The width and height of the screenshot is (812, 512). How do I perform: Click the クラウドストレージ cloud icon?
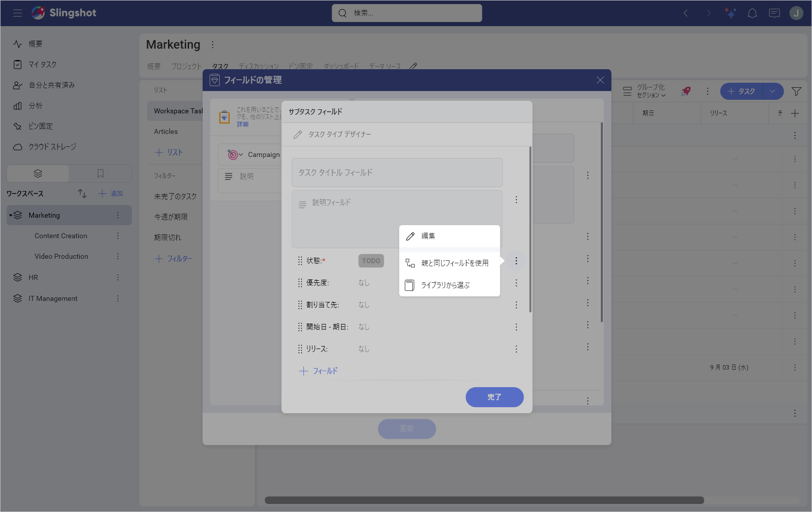[17, 146]
